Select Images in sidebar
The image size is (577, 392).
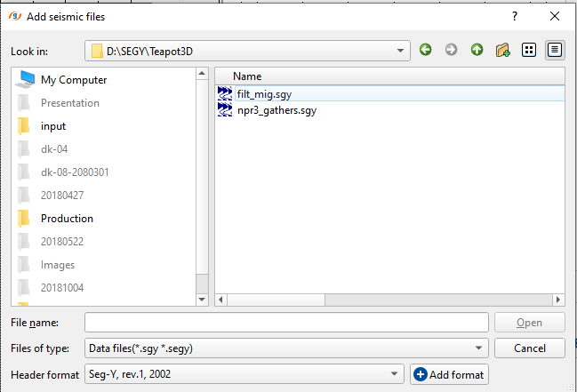pos(58,265)
